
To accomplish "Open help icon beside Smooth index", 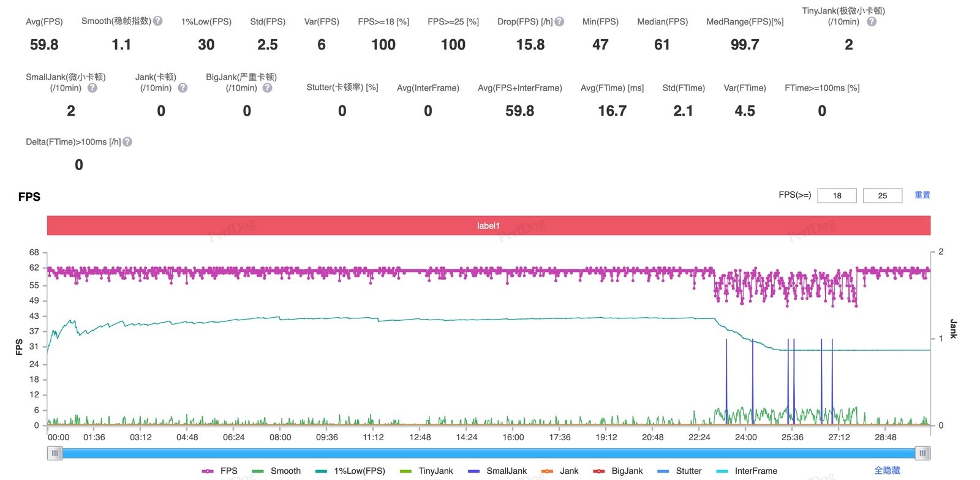I will click(158, 21).
